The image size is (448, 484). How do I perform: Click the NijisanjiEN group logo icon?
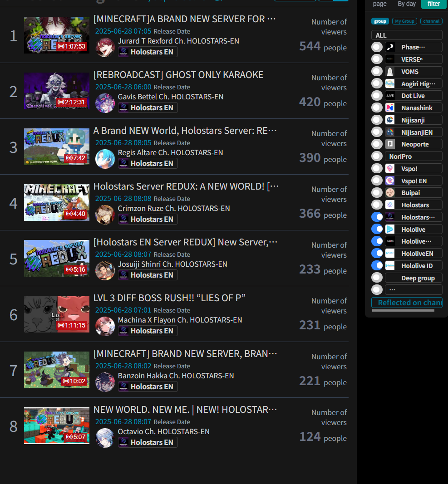point(390,132)
